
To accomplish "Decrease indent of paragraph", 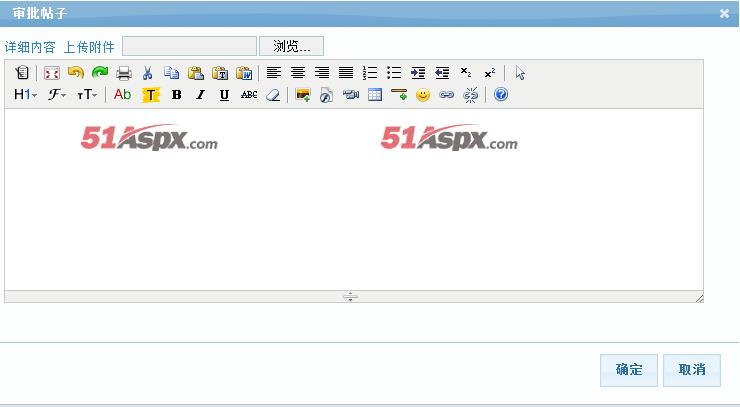I will (442, 73).
